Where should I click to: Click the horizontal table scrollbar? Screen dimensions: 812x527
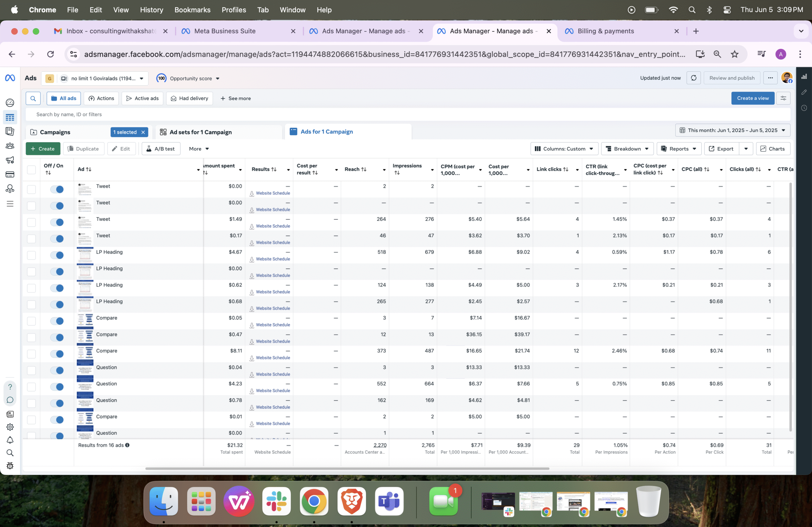tap(347, 468)
